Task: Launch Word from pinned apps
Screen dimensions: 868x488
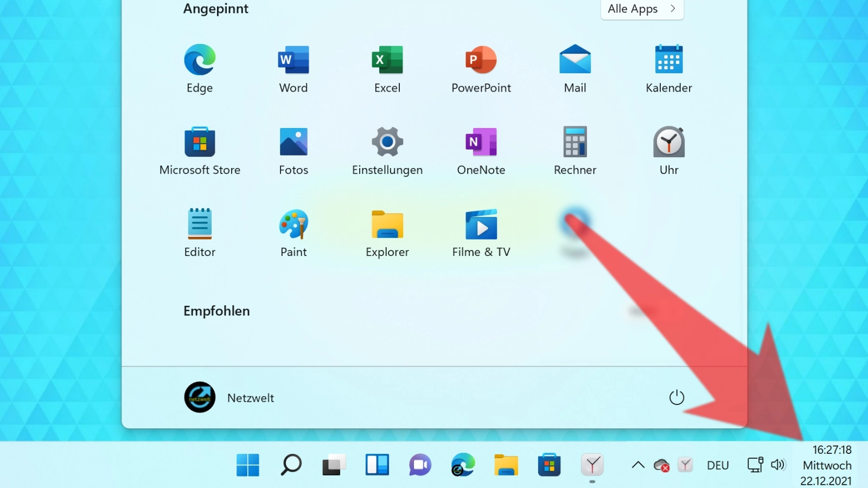Action: 293,69
